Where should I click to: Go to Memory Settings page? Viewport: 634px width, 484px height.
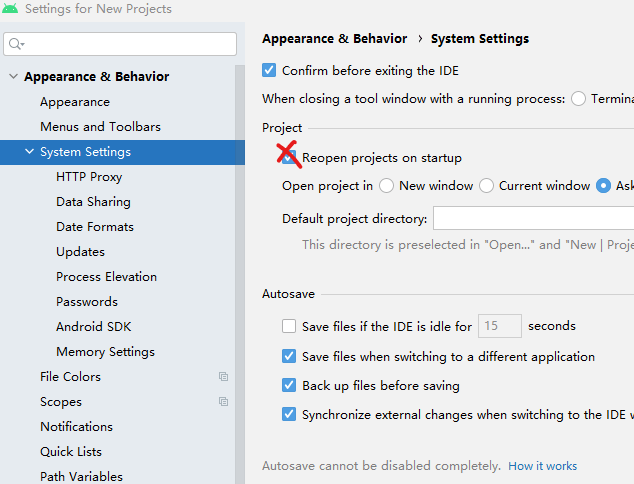tap(105, 352)
